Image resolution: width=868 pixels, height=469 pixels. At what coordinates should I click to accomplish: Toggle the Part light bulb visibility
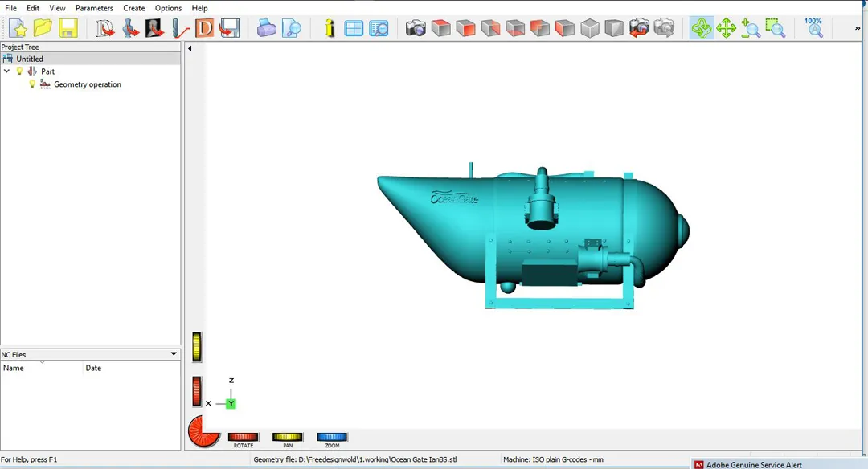pyautogui.click(x=19, y=71)
